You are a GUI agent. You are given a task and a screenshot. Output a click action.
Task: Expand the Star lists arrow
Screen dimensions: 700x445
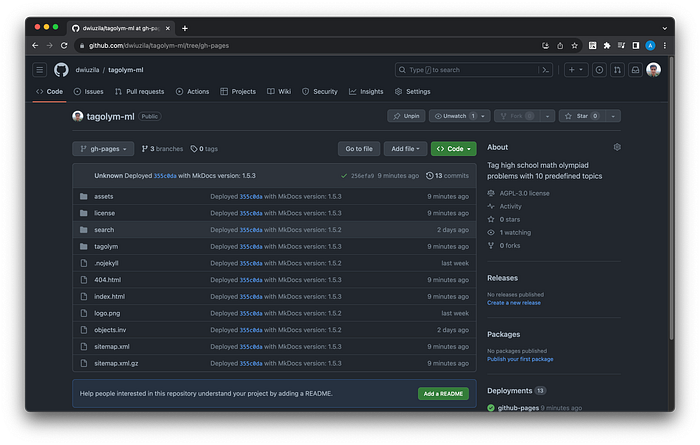coord(613,116)
